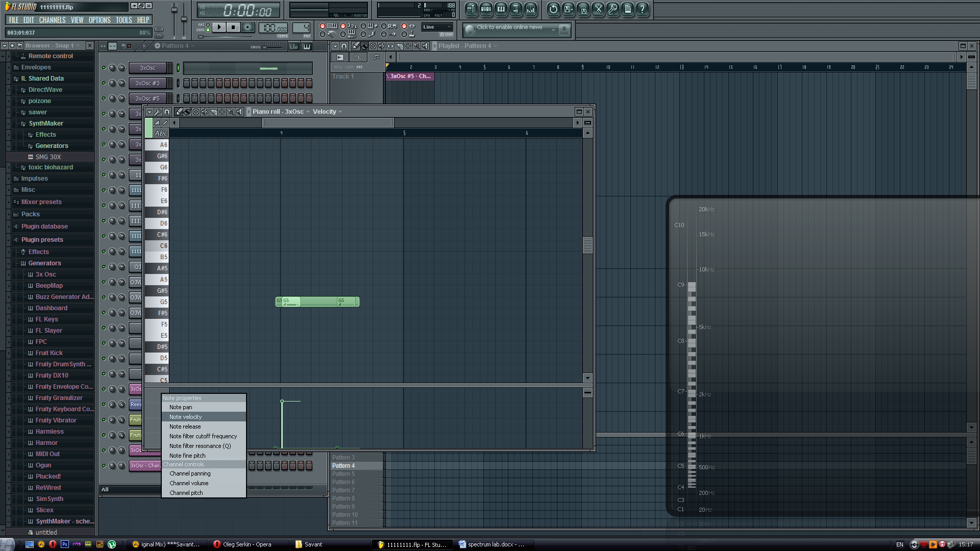Open the step sequencer view button
Screen dimensions: 980x551
[x=486, y=9]
